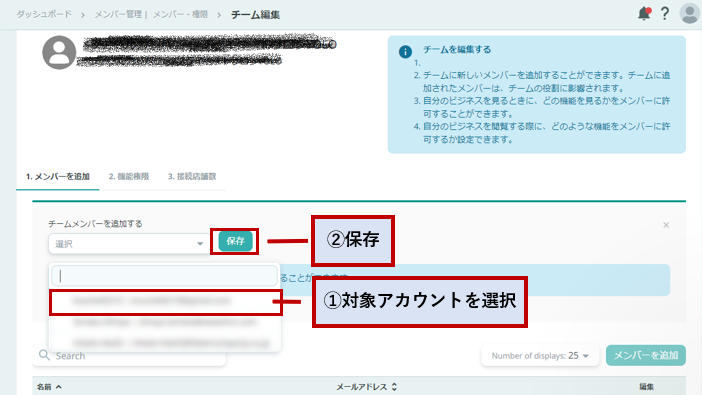This screenshot has width=702, height=395.
Task: Open the user account avatar menu
Action: (x=689, y=13)
